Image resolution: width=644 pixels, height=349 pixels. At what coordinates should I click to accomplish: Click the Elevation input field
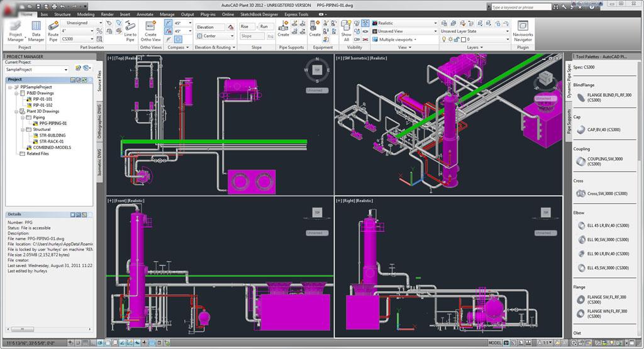point(210,27)
